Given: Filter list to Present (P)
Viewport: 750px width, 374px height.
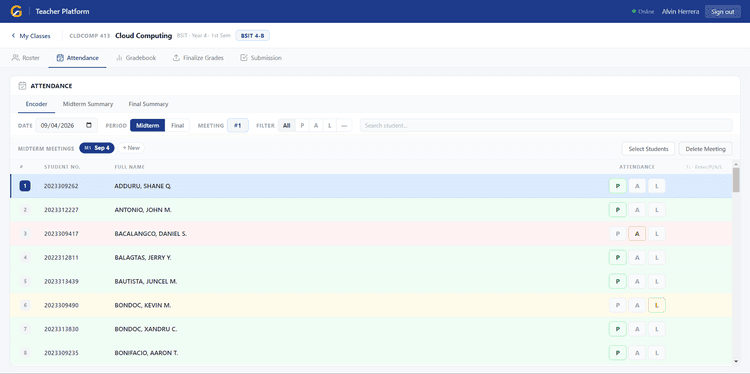Looking at the screenshot, I should (x=302, y=126).
